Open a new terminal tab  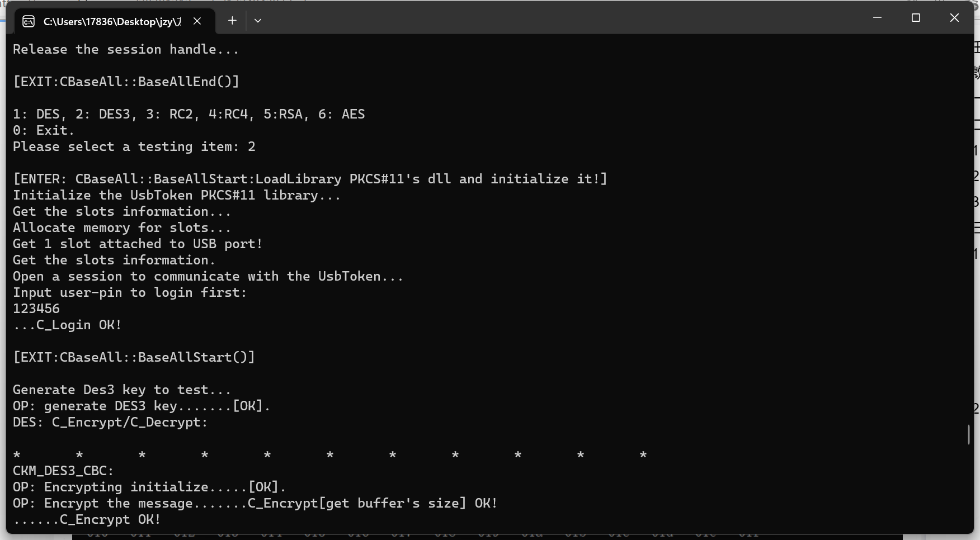pos(232,21)
